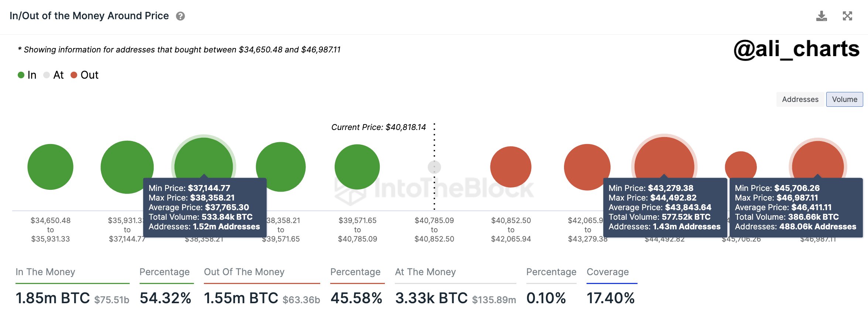The width and height of the screenshot is (868, 325).
Task: Click the At The Money 3.33k BTC value
Action: (431, 298)
